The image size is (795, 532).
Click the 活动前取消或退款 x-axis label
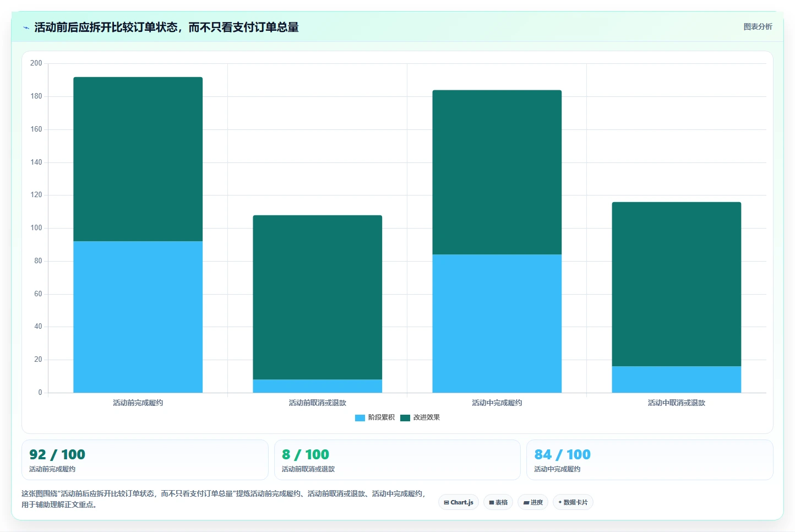(318, 403)
